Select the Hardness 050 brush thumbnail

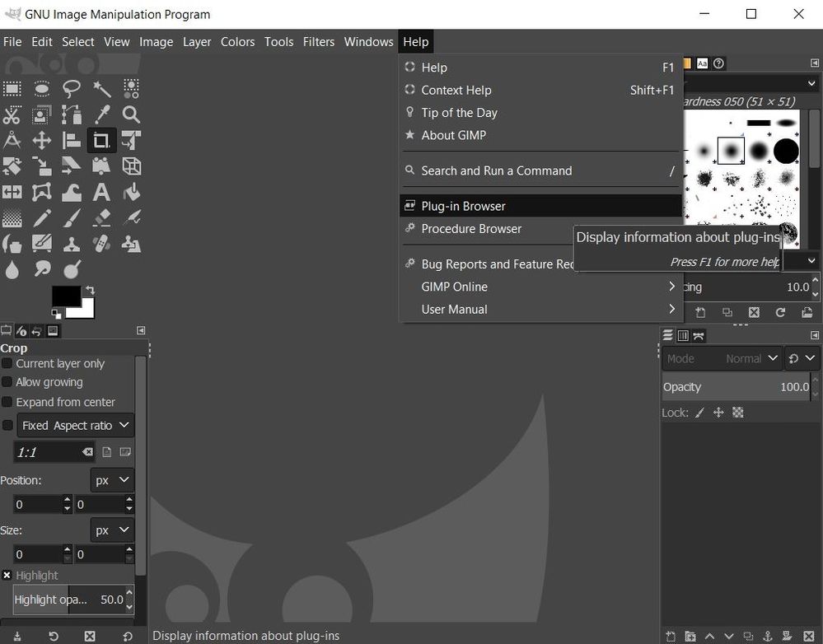point(731,151)
